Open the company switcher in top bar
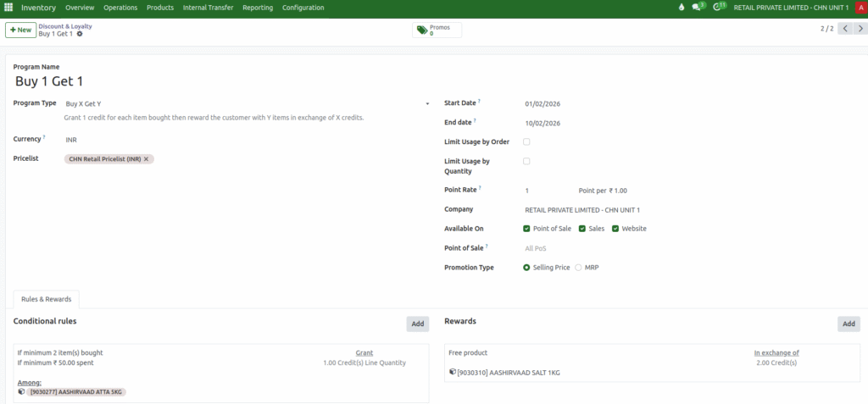 [790, 8]
